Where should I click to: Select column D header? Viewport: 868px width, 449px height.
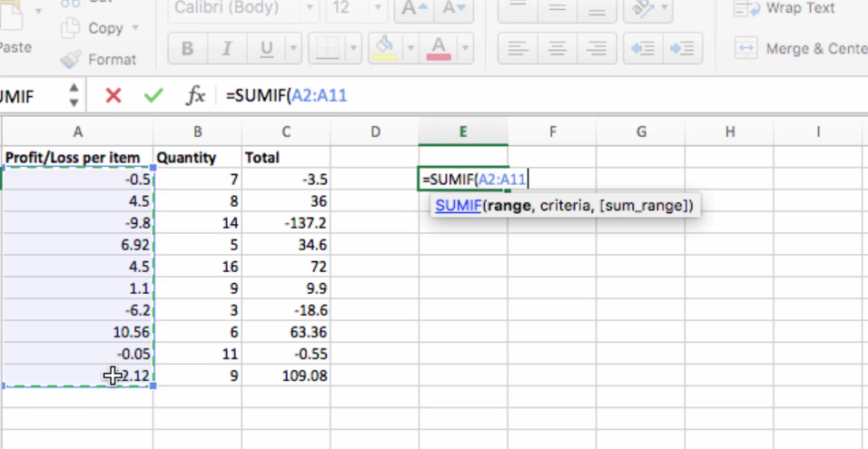pos(375,132)
